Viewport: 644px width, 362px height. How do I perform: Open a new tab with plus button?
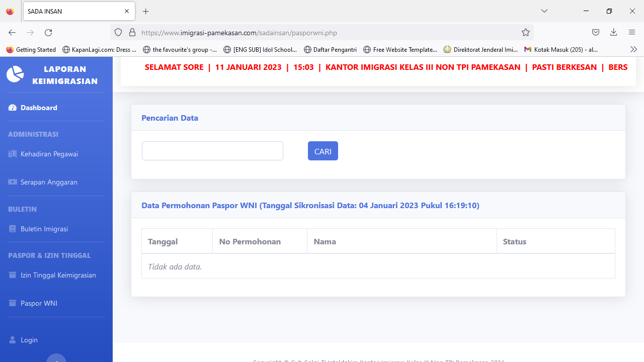coord(146,11)
